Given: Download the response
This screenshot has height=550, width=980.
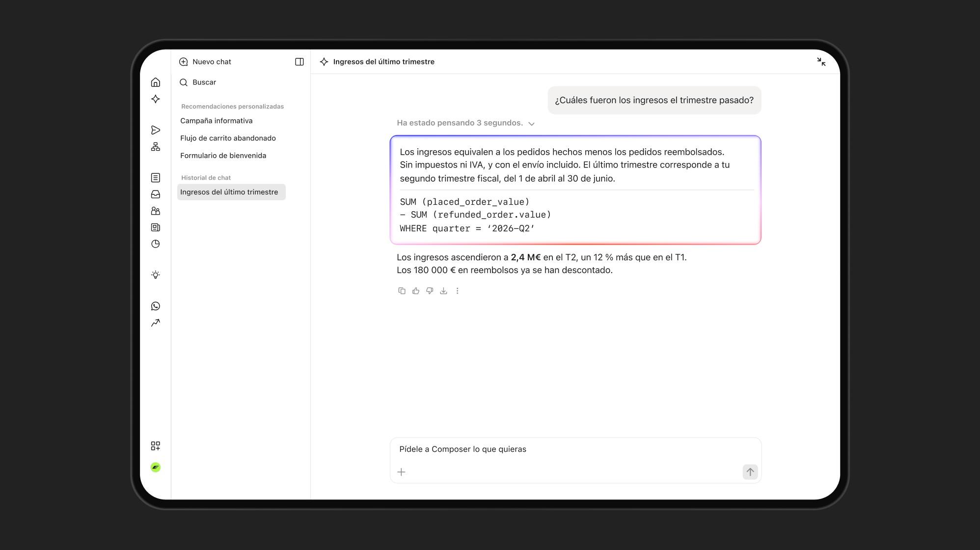Looking at the screenshot, I should [x=443, y=291].
